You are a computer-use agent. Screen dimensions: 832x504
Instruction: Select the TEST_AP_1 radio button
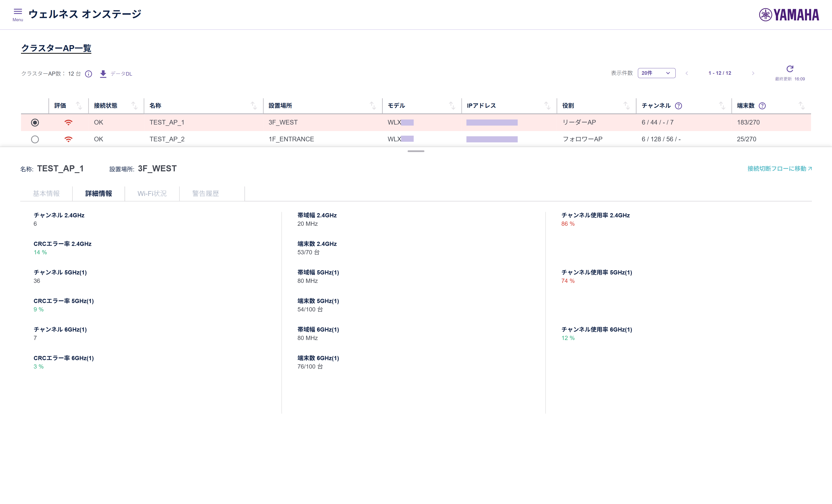click(35, 123)
